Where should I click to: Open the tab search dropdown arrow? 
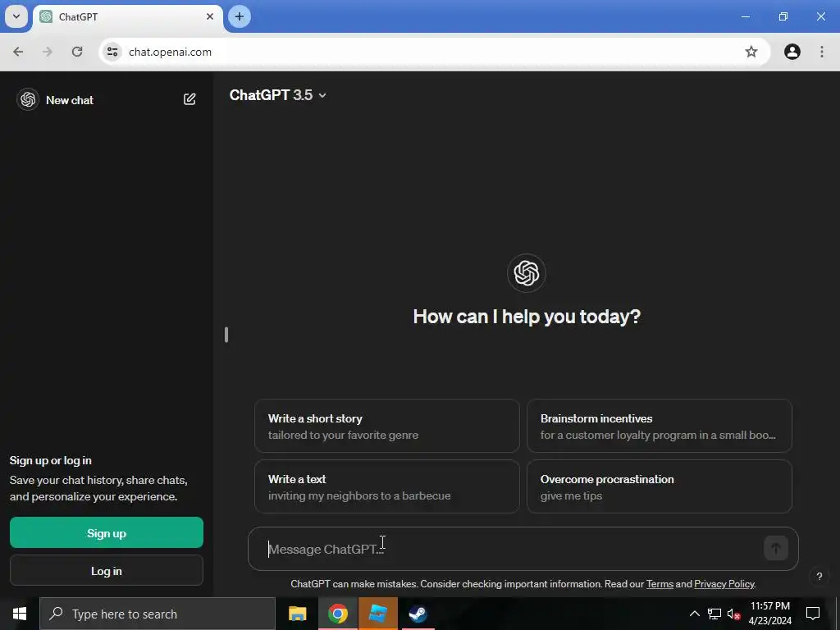coord(16,16)
